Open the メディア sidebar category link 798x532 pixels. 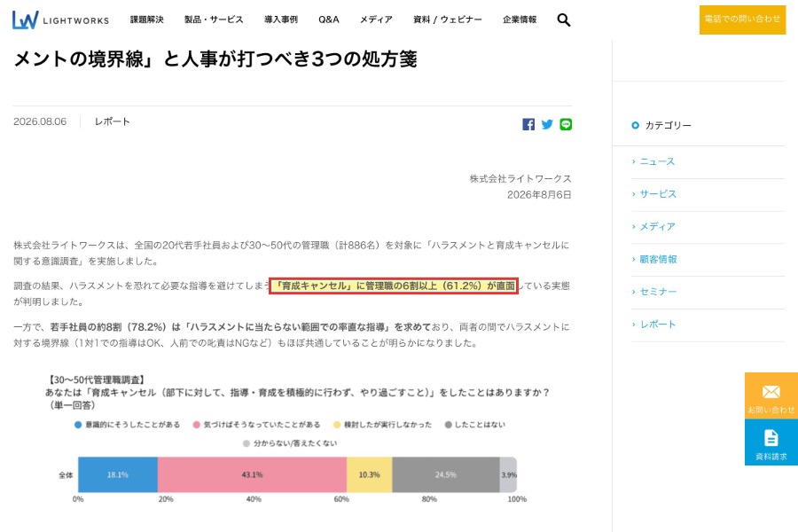point(657,227)
